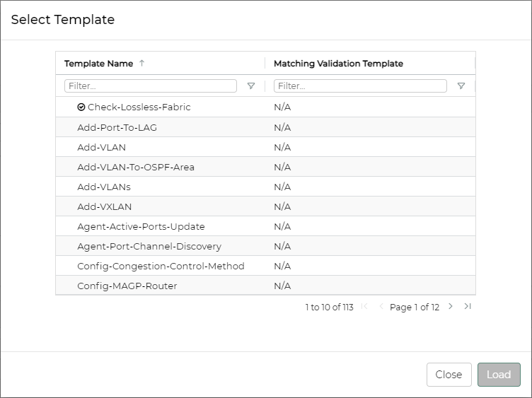Sort by Template Name column header
The image size is (532, 398).
pos(98,64)
